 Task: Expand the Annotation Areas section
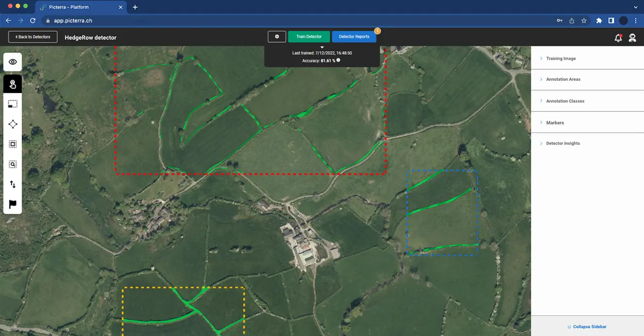click(563, 80)
